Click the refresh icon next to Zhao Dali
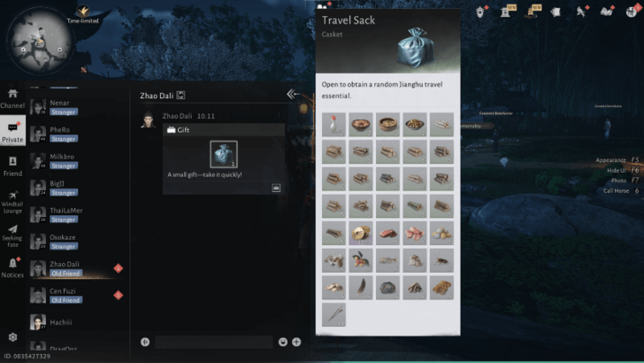 click(180, 96)
